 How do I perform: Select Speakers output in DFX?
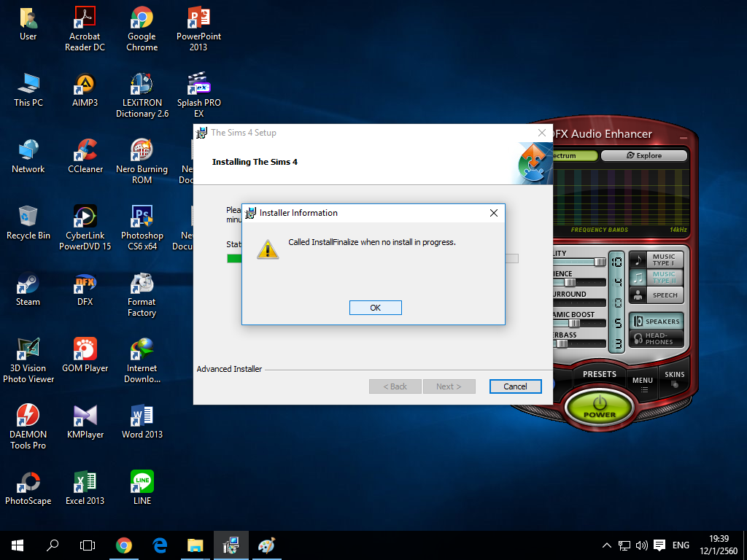[657, 322]
